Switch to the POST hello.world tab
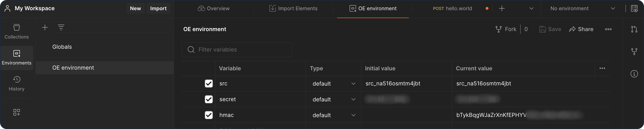Screen dimensions: 644x129 452,9
